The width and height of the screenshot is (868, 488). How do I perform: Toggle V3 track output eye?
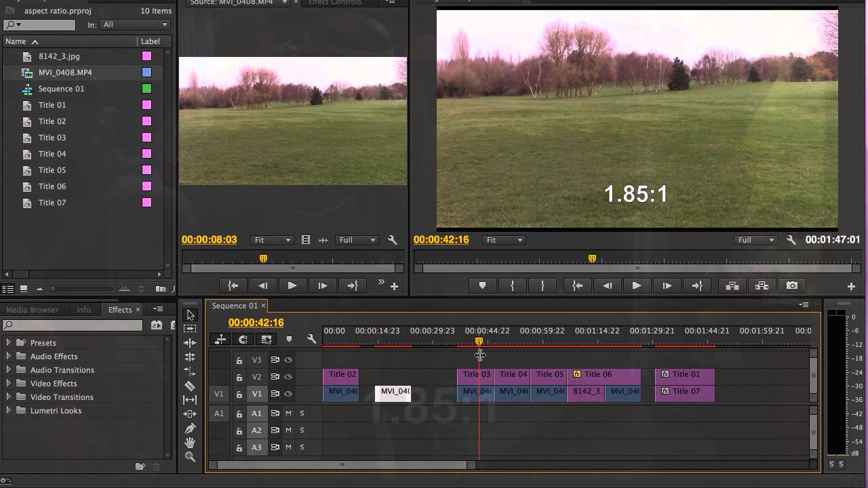coord(288,360)
